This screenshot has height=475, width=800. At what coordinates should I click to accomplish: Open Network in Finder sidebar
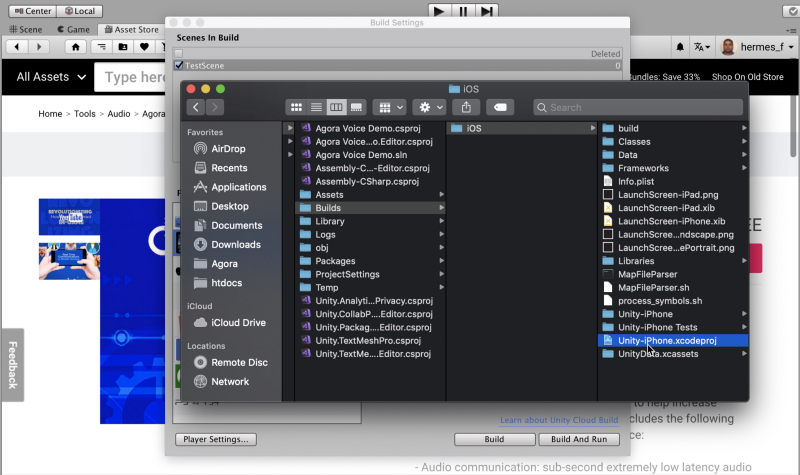coord(221,382)
